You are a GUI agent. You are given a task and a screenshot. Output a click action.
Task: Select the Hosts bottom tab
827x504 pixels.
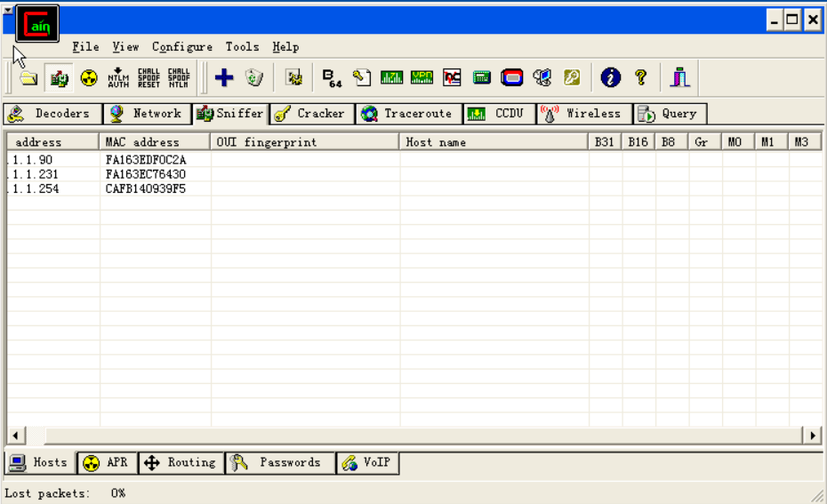[x=40, y=462]
